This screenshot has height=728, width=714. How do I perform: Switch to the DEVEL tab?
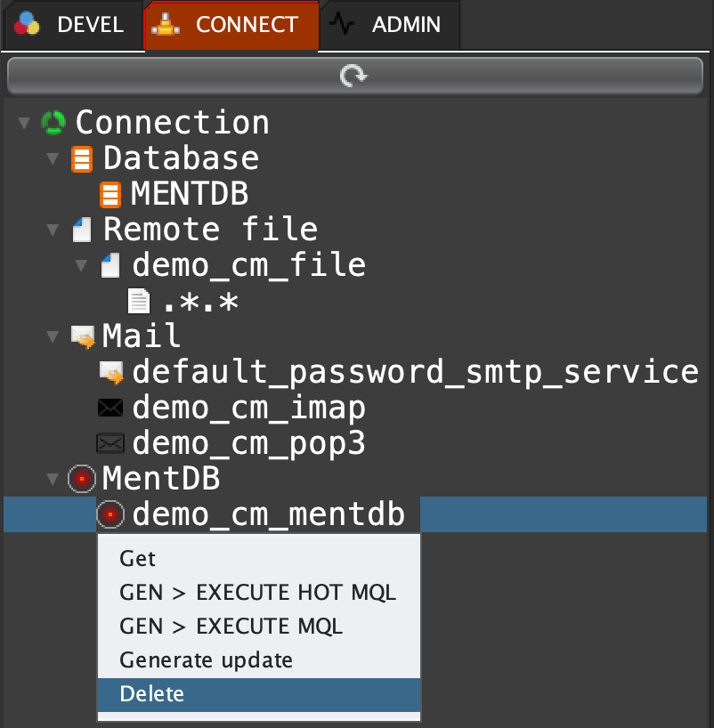(70, 25)
